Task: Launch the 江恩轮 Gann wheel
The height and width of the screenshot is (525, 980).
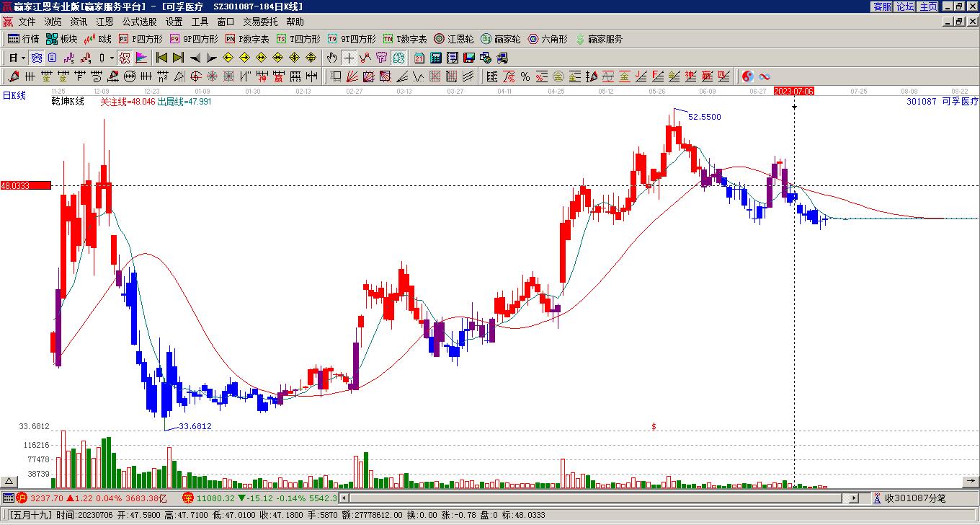Action: point(454,39)
